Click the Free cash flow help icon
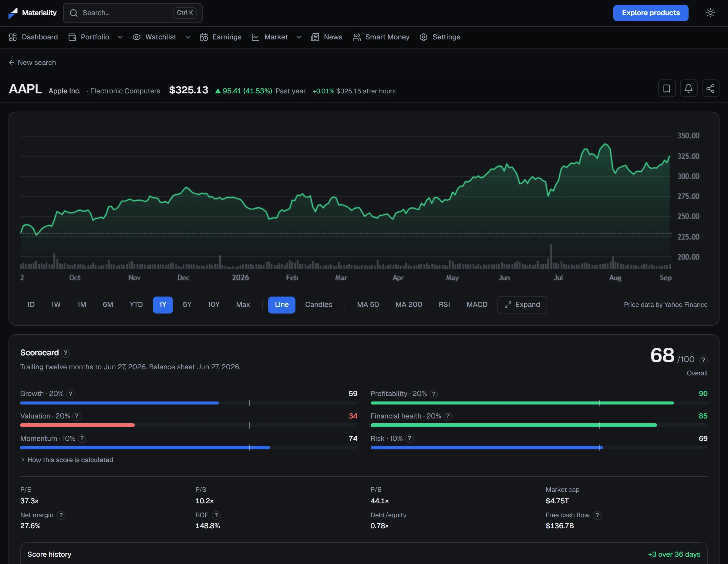 coord(597,515)
